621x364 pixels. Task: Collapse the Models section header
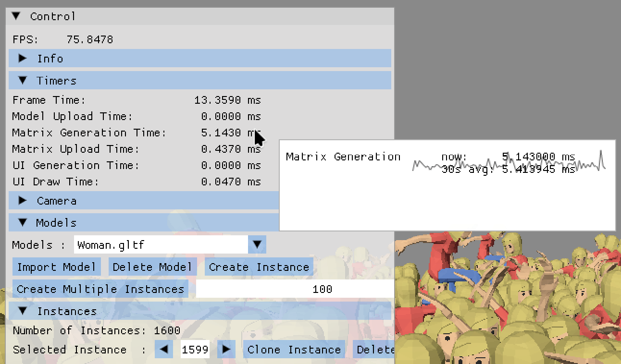(x=23, y=223)
